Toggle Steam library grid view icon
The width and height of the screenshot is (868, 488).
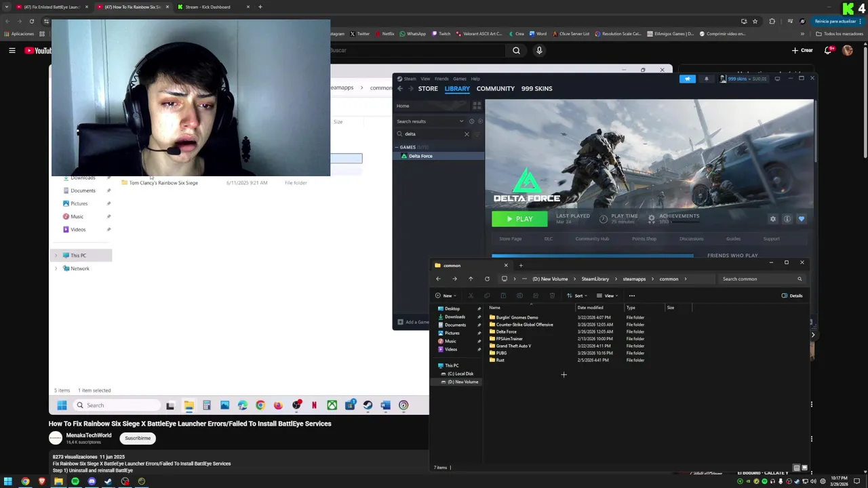[x=477, y=106]
